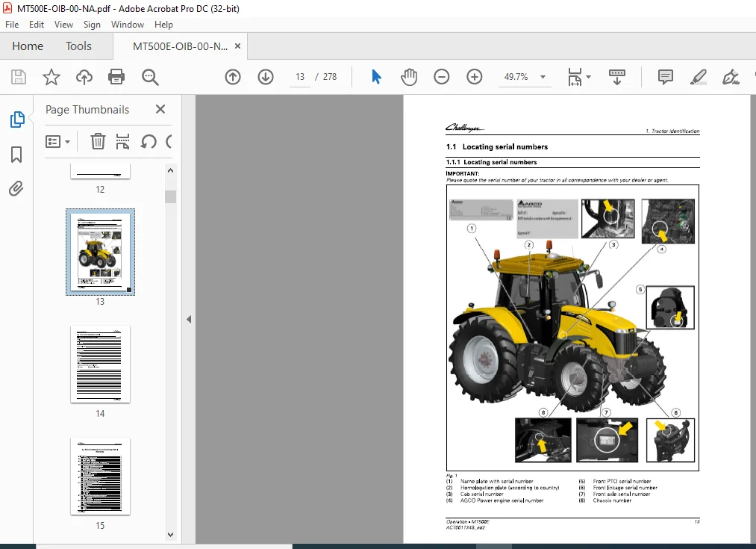Click the zoom percentage field 49.7%
This screenshot has height=549, width=756.
coord(516,77)
